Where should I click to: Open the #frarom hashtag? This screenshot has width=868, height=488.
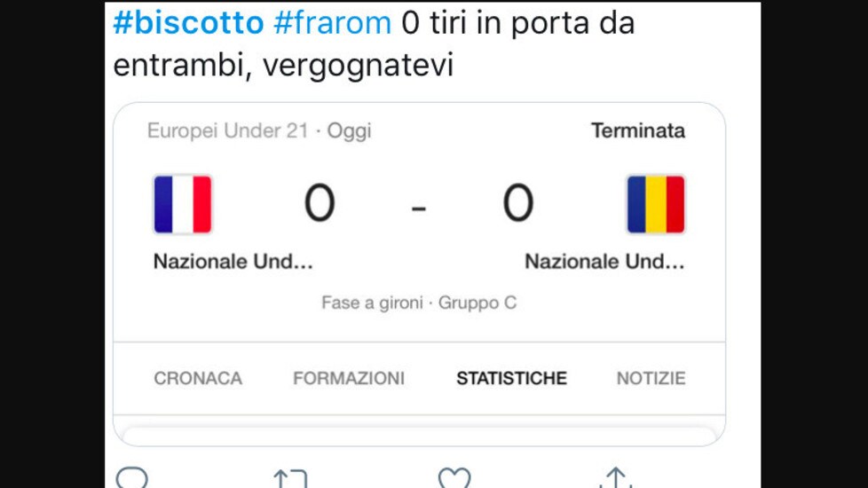(332, 24)
